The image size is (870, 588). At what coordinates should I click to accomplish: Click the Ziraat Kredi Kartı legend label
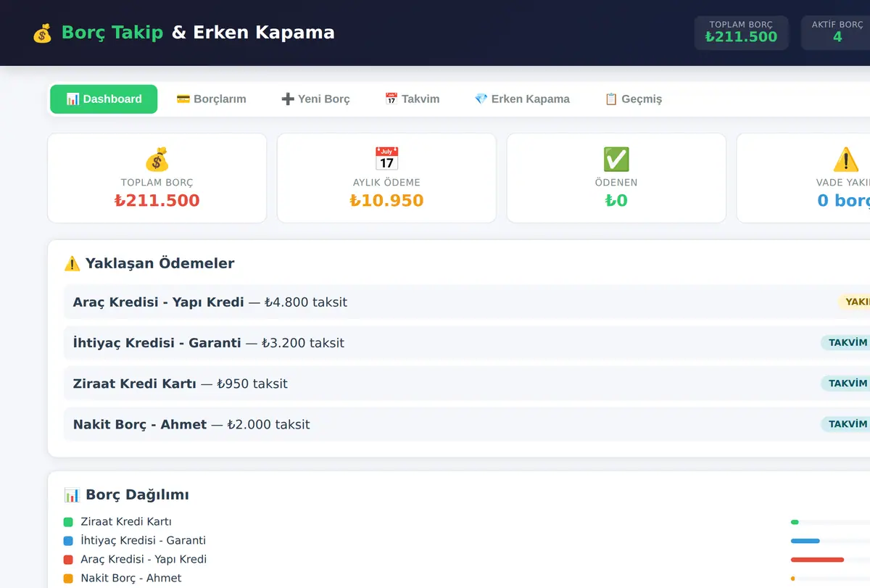point(126,522)
